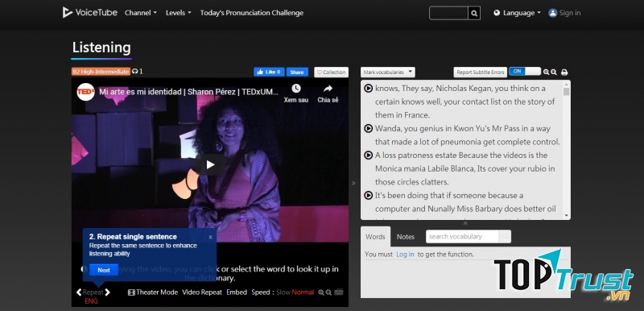Viewport: 644px width, 311px height.
Task: Toggle sentence Repeat
Action: point(93,292)
